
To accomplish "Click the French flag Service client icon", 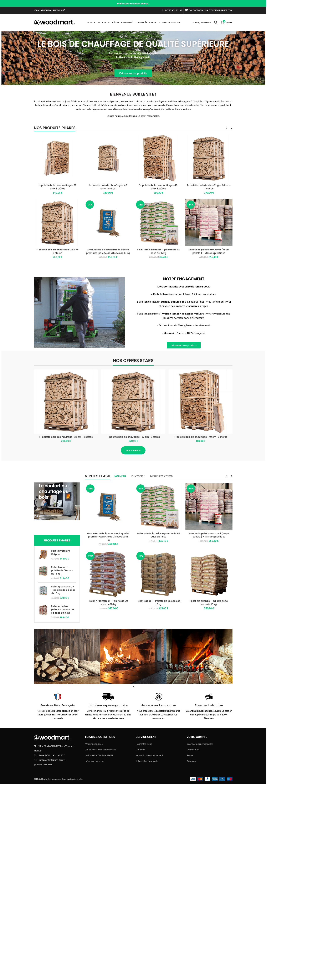I will pos(57,696).
